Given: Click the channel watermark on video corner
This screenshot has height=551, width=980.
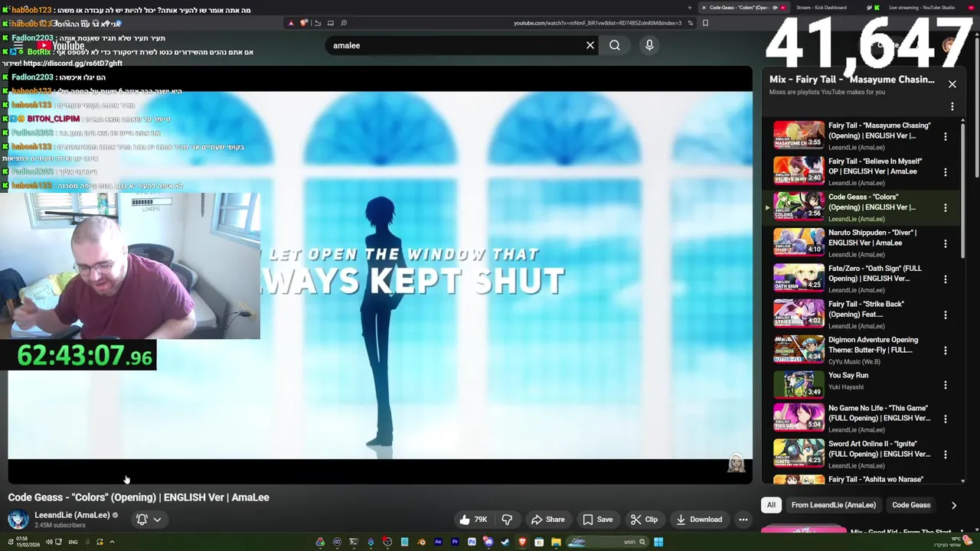Looking at the screenshot, I should coord(737,463).
